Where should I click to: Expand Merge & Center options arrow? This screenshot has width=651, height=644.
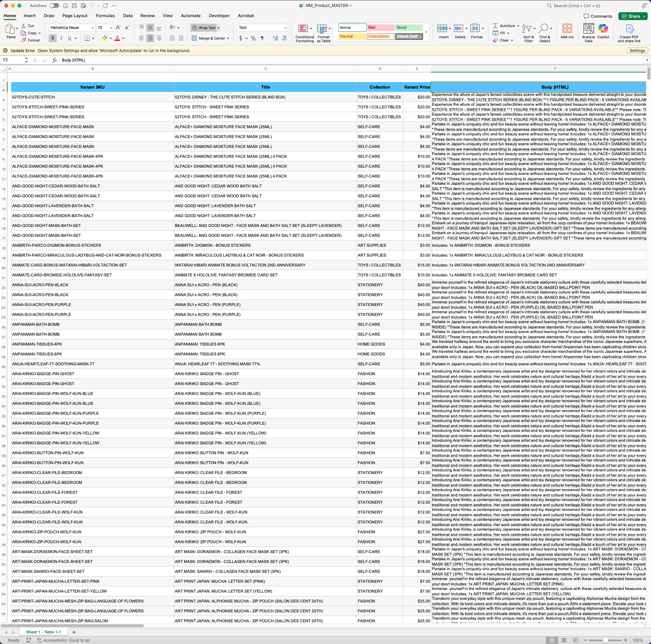coord(228,39)
